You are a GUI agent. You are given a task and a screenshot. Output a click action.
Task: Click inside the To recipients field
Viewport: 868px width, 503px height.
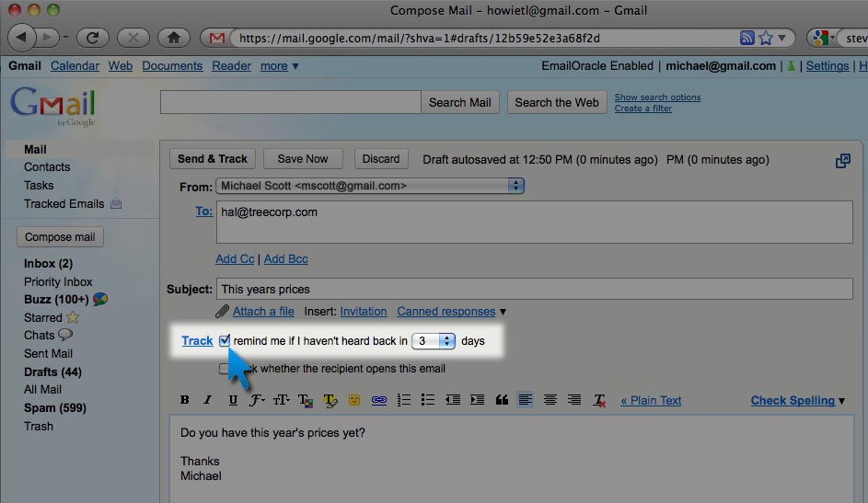click(534, 223)
